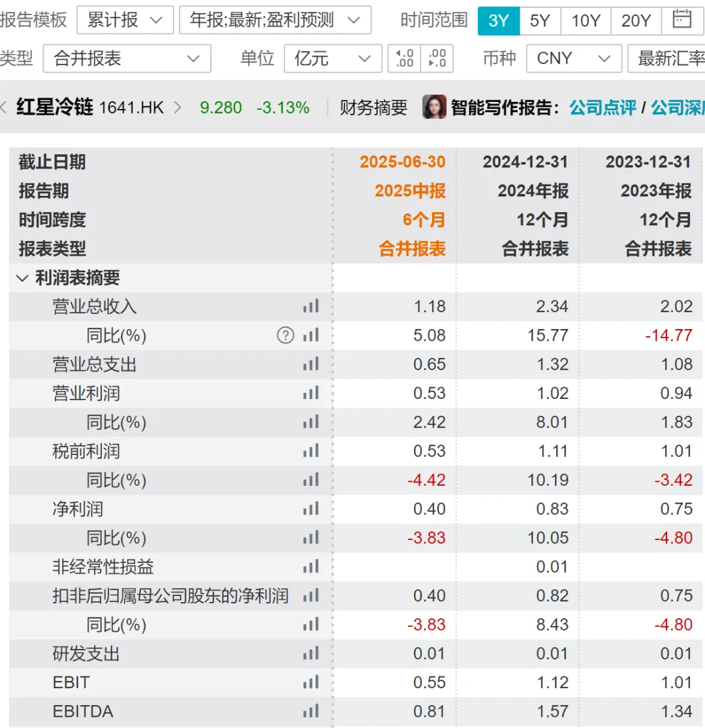The height and width of the screenshot is (728, 705).
Task: Click 税前利润 growth value -4.42
Action: (x=426, y=480)
